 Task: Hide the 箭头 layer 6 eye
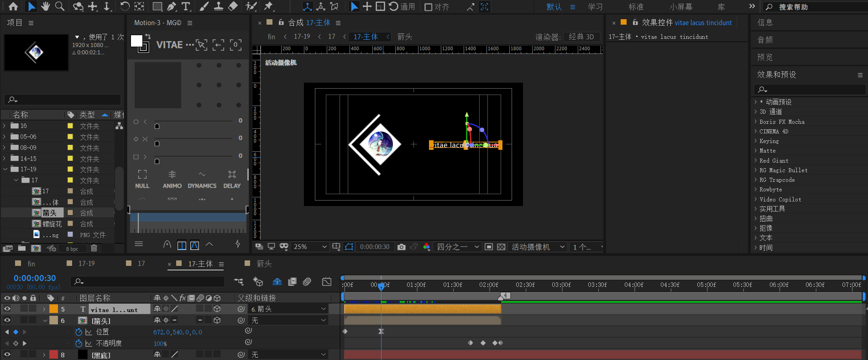7,320
